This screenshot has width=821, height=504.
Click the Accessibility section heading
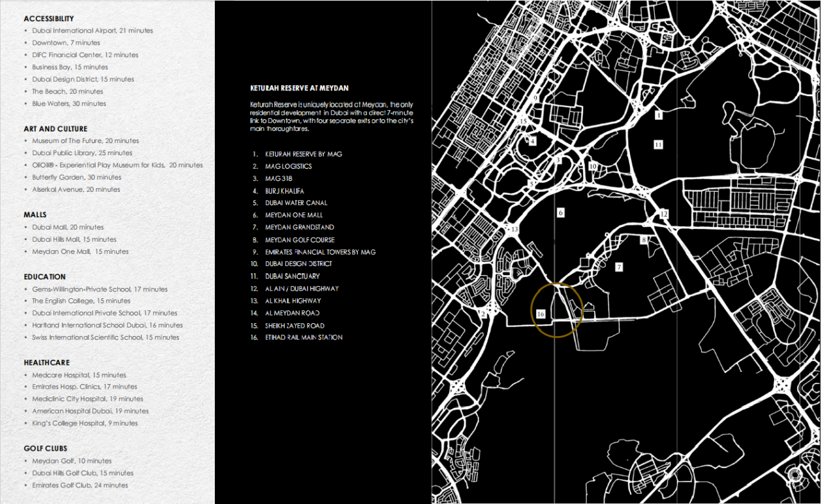pos(49,19)
